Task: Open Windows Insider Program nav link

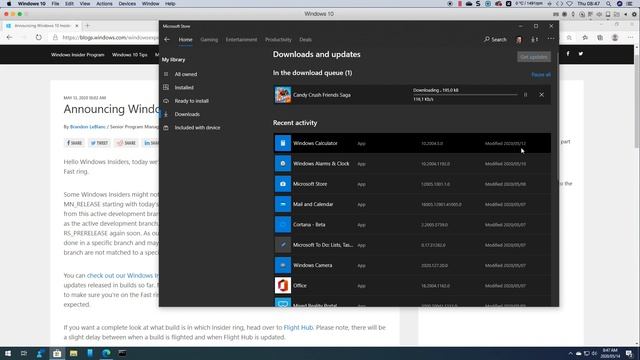Action: point(78,55)
